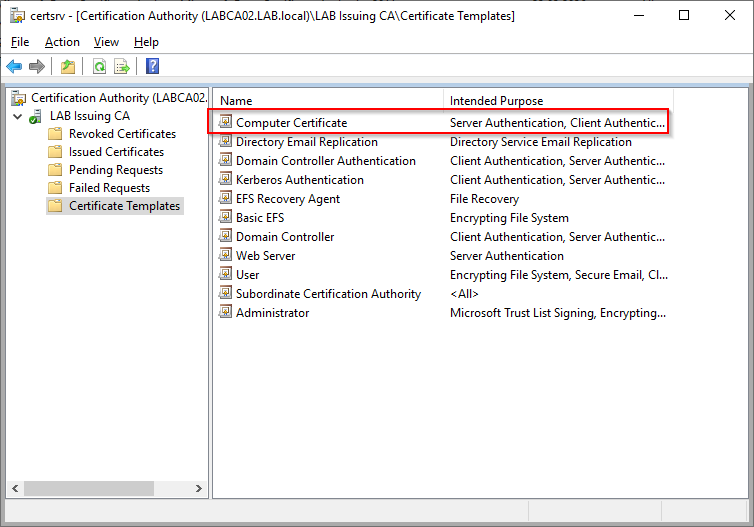Click the Back arrow toolbar icon

pyautogui.click(x=14, y=66)
